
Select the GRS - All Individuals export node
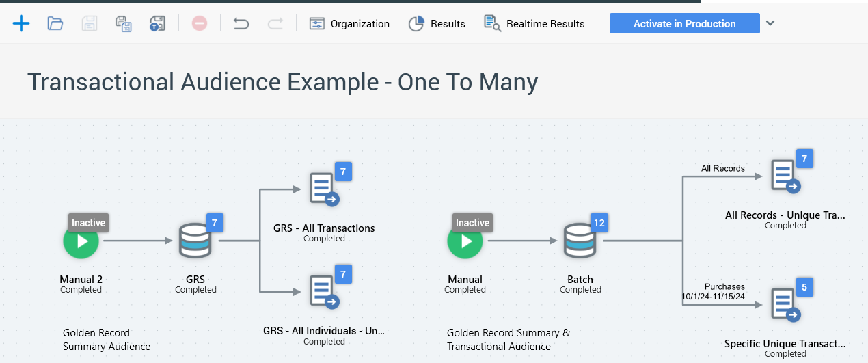click(x=323, y=292)
